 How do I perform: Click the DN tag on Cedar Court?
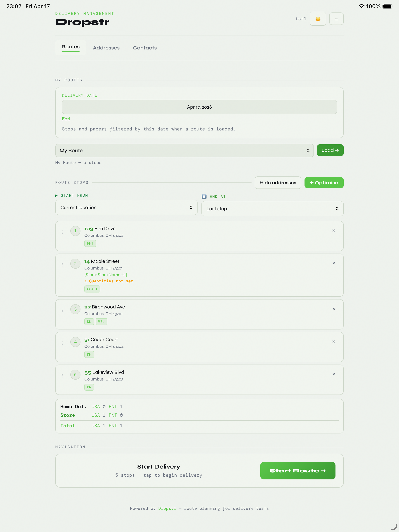pos(89,354)
